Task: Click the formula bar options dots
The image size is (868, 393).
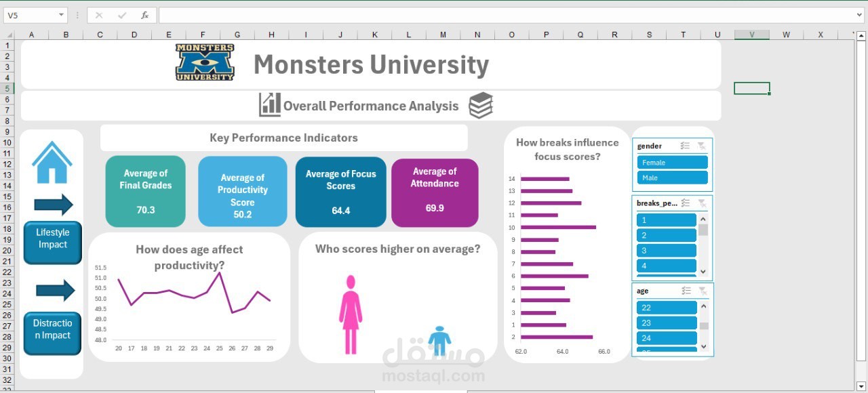Action: (x=77, y=15)
